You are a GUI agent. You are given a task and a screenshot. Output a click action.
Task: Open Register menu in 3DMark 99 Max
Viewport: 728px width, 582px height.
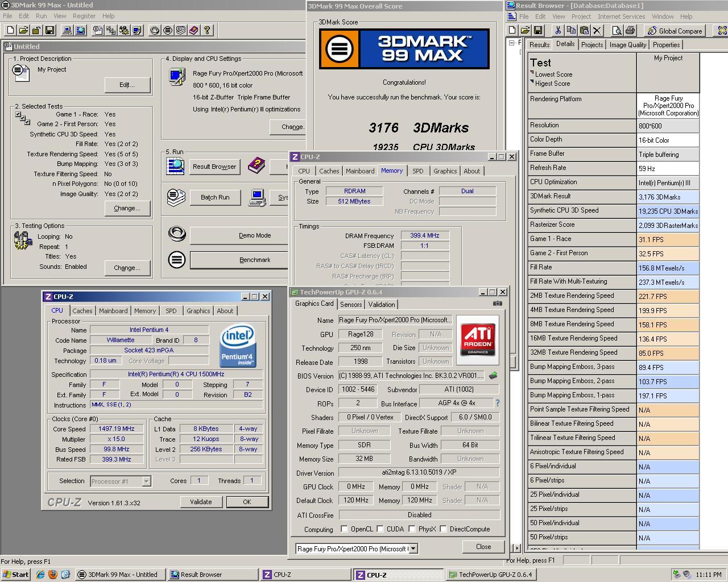click(x=84, y=16)
